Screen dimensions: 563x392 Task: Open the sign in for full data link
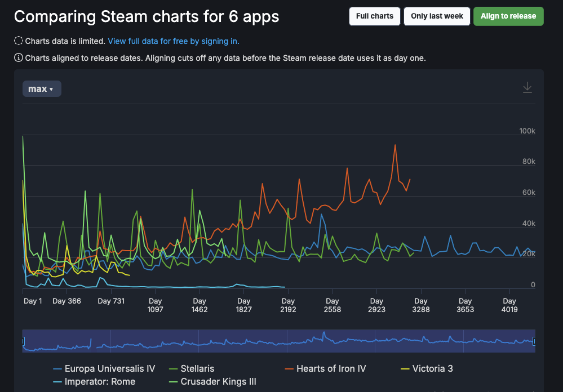coord(174,41)
